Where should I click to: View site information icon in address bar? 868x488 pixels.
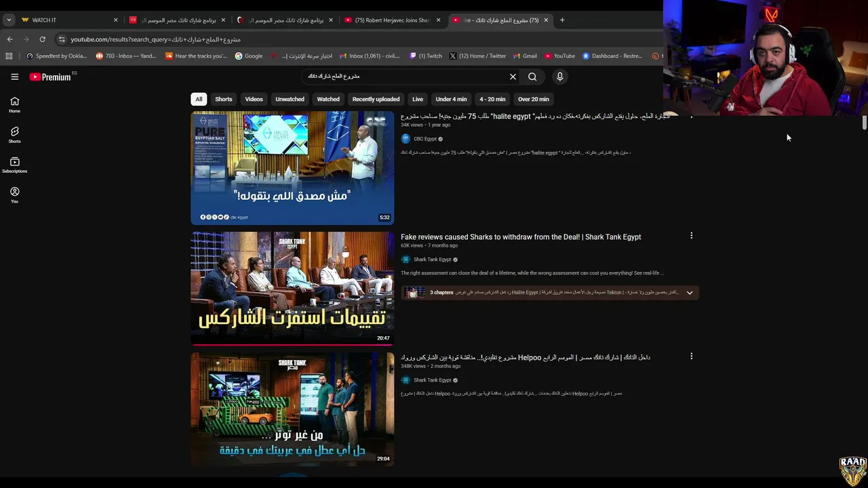coord(62,39)
